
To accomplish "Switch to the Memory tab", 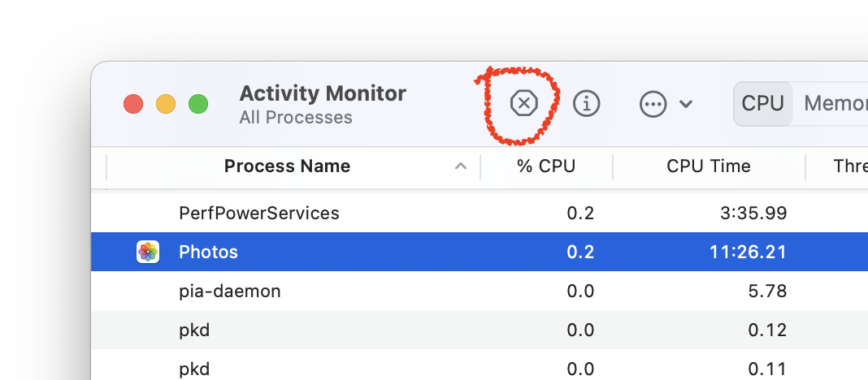I will [x=835, y=103].
